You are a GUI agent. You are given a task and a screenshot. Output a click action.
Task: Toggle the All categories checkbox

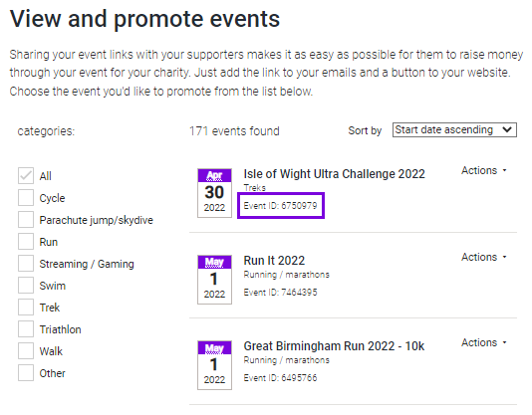[x=26, y=175]
